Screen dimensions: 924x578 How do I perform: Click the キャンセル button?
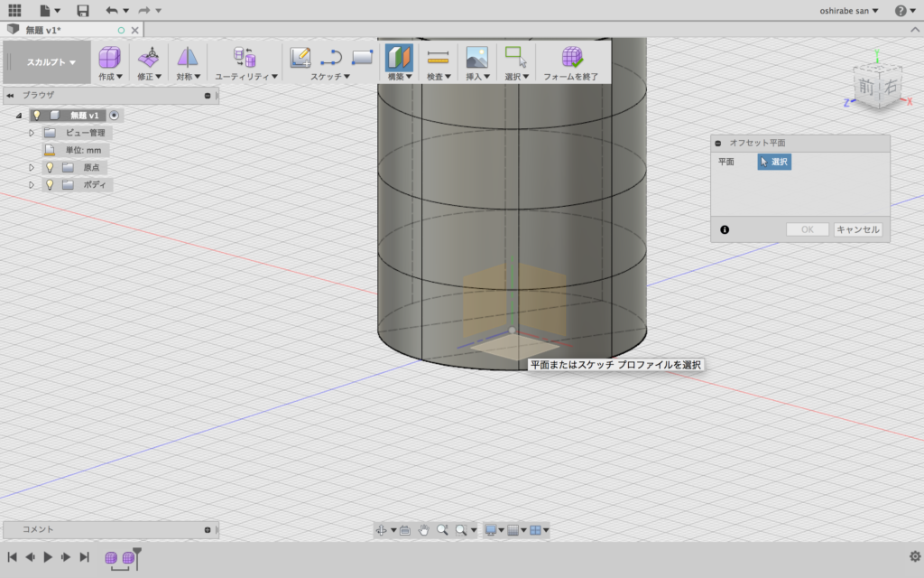pos(857,229)
